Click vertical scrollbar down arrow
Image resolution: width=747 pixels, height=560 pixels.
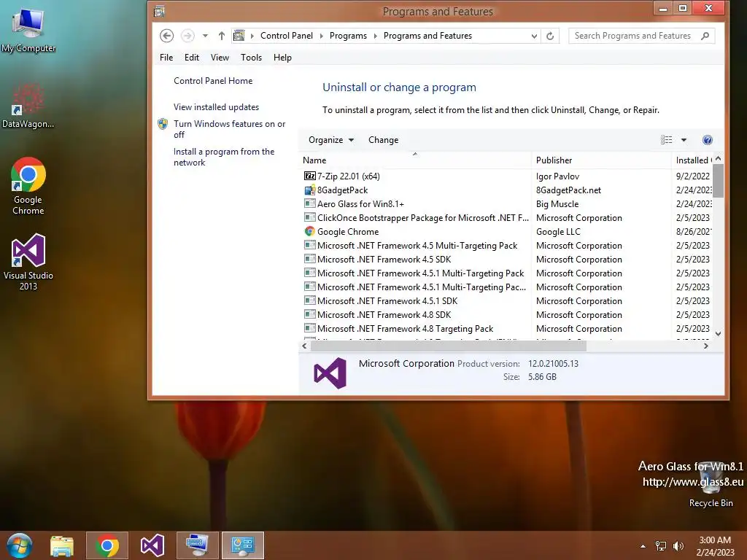719,333
